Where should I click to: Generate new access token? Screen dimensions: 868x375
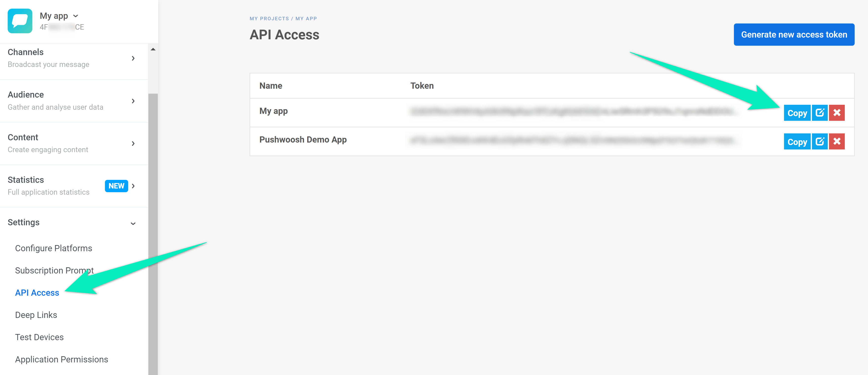(793, 34)
